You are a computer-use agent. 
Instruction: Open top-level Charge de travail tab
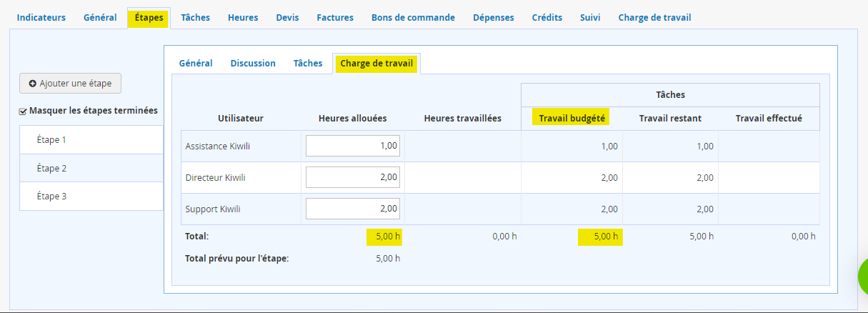point(654,17)
